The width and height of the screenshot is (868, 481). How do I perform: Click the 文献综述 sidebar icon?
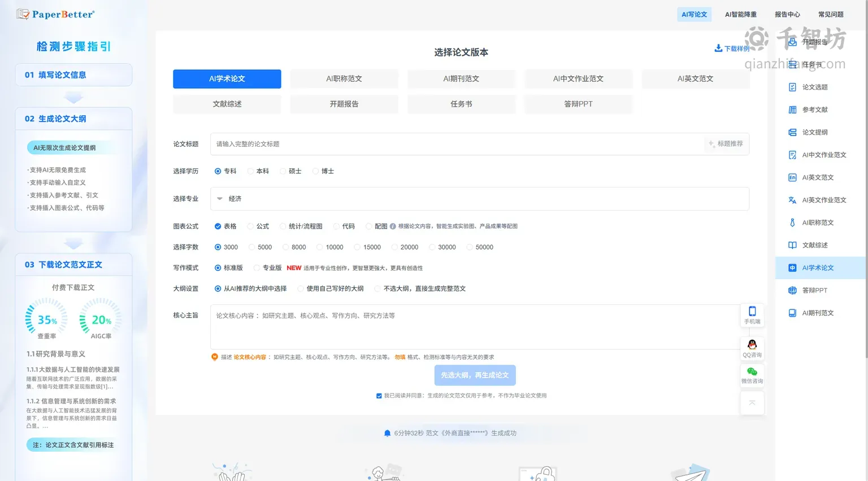coord(792,245)
